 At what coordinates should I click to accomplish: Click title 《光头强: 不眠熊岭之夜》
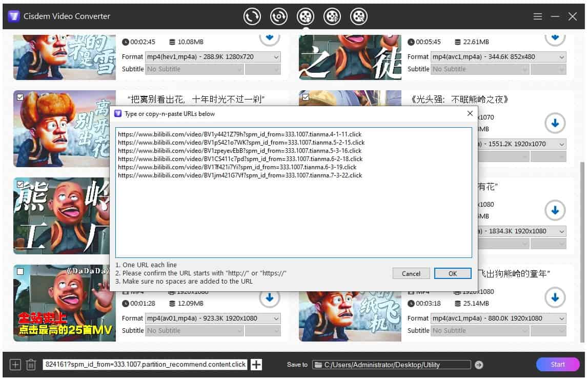[x=459, y=99]
